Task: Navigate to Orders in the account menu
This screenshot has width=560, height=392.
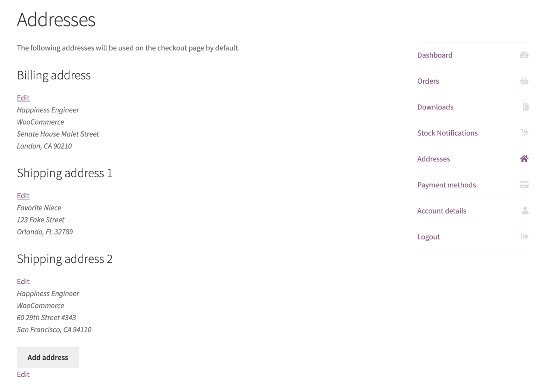Action: pyautogui.click(x=428, y=81)
